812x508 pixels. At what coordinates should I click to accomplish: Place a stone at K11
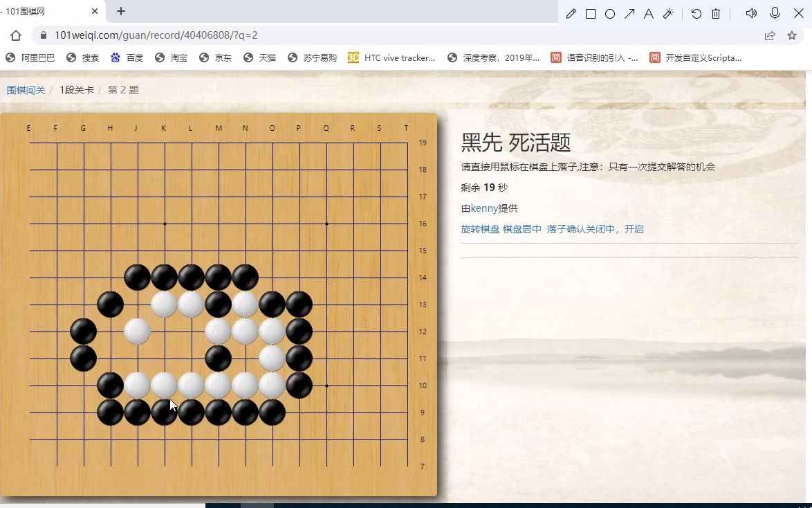click(x=165, y=359)
